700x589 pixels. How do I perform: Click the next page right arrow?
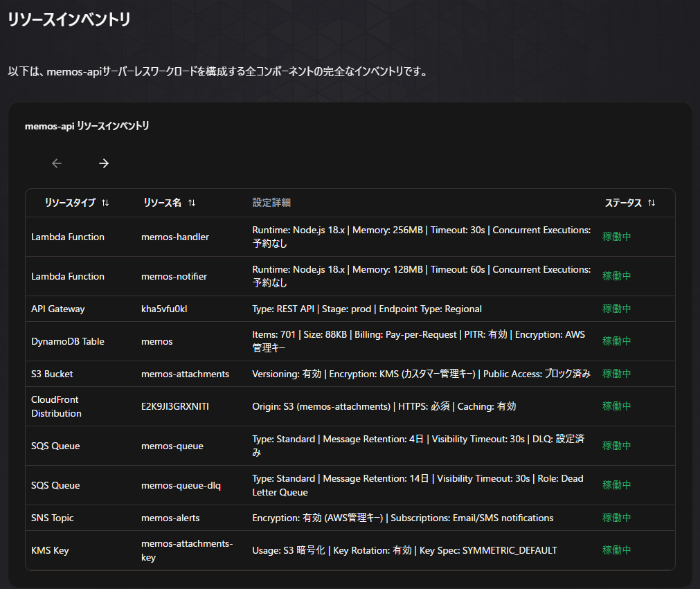click(x=104, y=163)
